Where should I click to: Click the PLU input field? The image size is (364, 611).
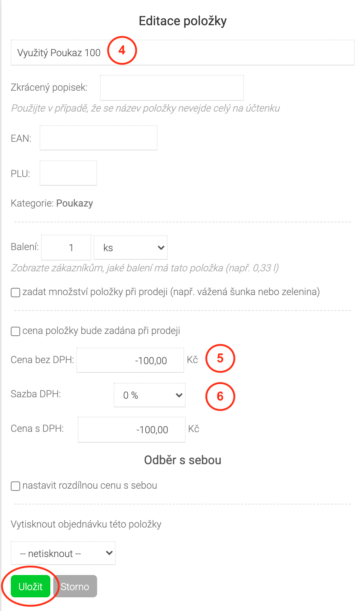[68, 173]
